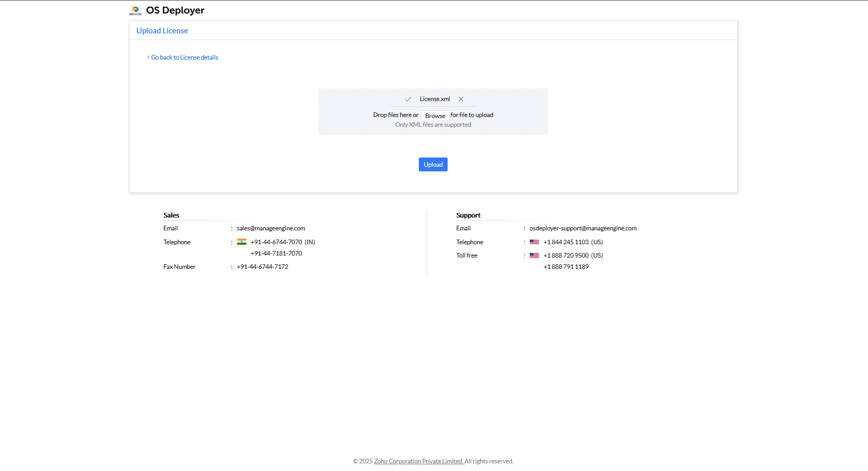
Task: Click the US flag beside the toll free number
Action: (x=534, y=255)
